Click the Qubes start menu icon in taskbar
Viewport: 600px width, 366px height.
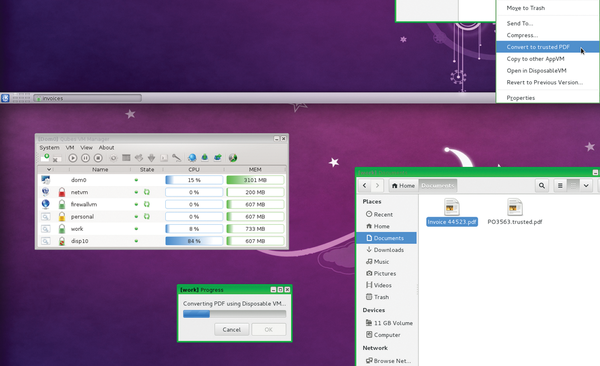(5, 98)
